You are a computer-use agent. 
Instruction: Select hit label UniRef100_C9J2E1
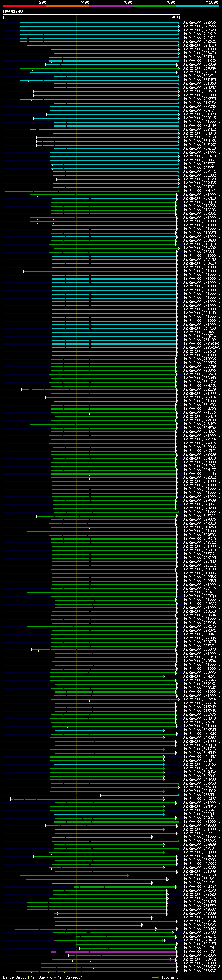(x=199, y=883)
